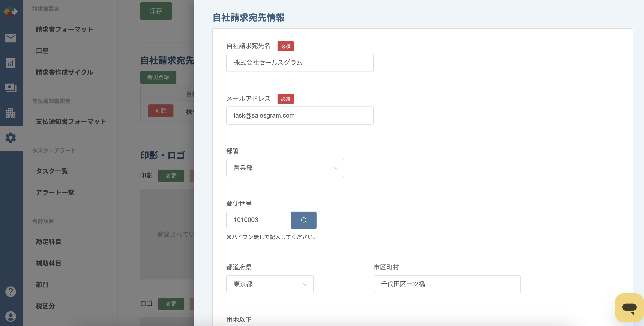Click 変更 button next to ロゴ

tap(171, 304)
